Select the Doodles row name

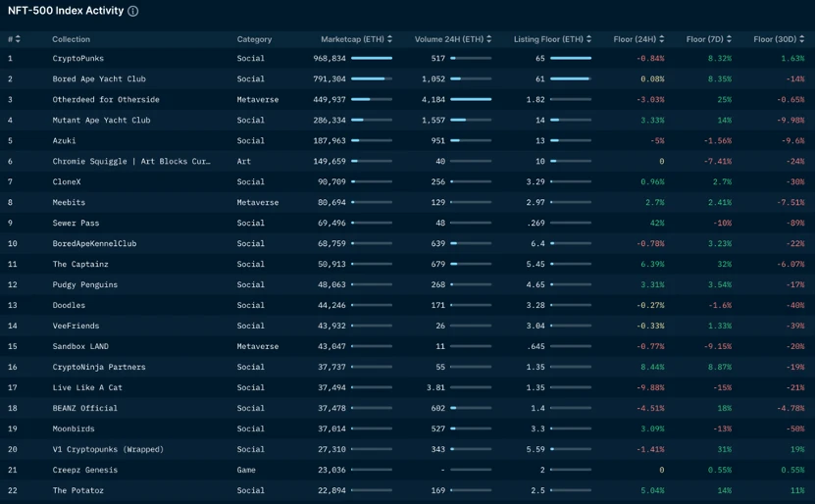[69, 305]
